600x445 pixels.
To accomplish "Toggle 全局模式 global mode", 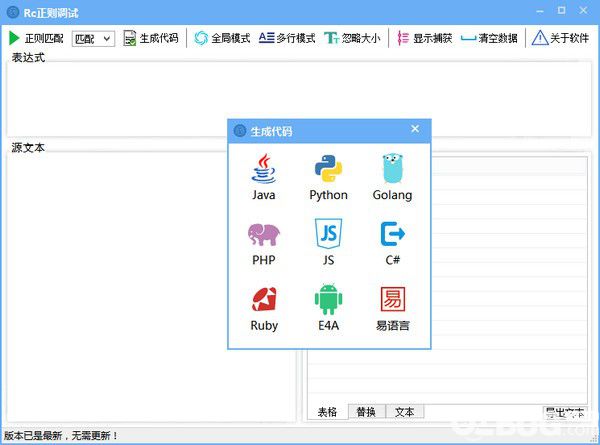I will [222, 38].
